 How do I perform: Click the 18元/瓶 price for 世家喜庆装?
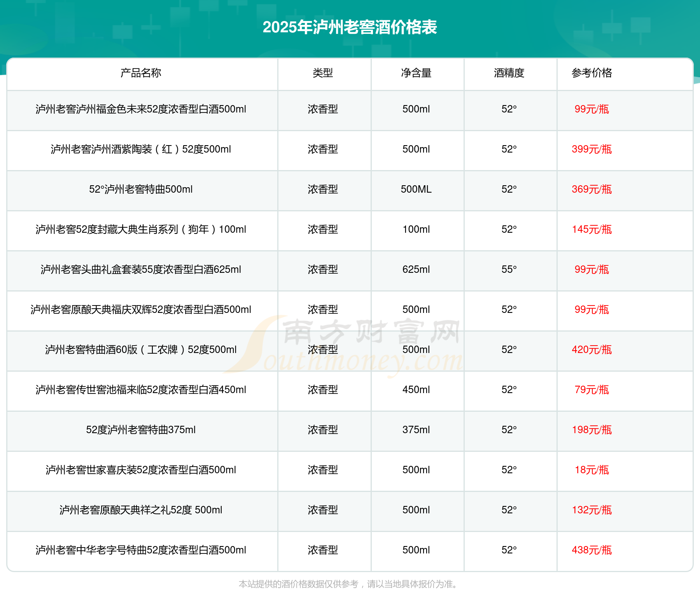(591, 470)
